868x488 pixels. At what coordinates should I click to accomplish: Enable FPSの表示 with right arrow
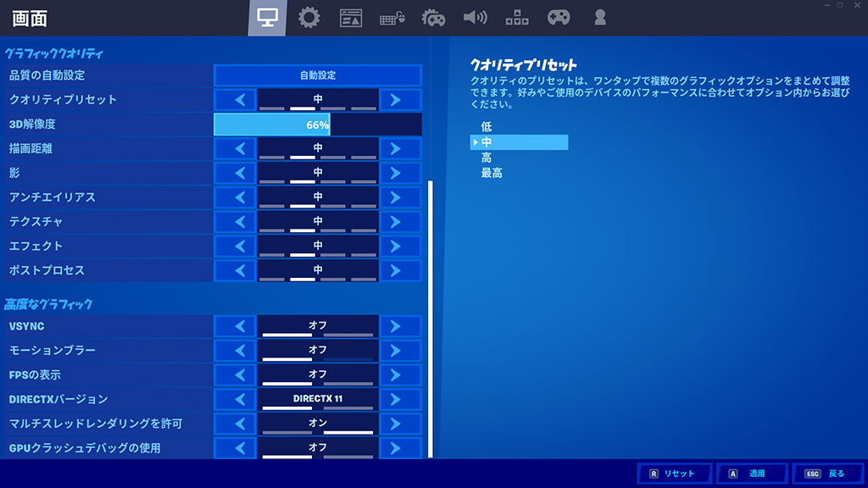pyautogui.click(x=400, y=374)
